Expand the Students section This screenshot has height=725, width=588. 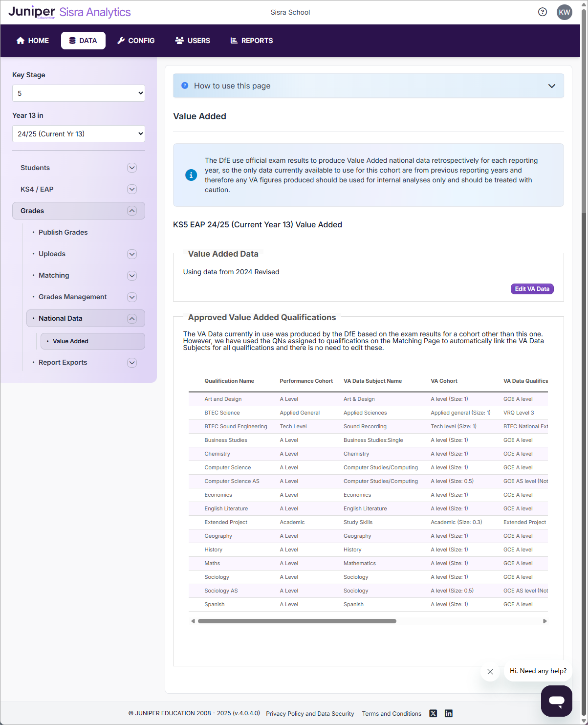click(x=132, y=168)
